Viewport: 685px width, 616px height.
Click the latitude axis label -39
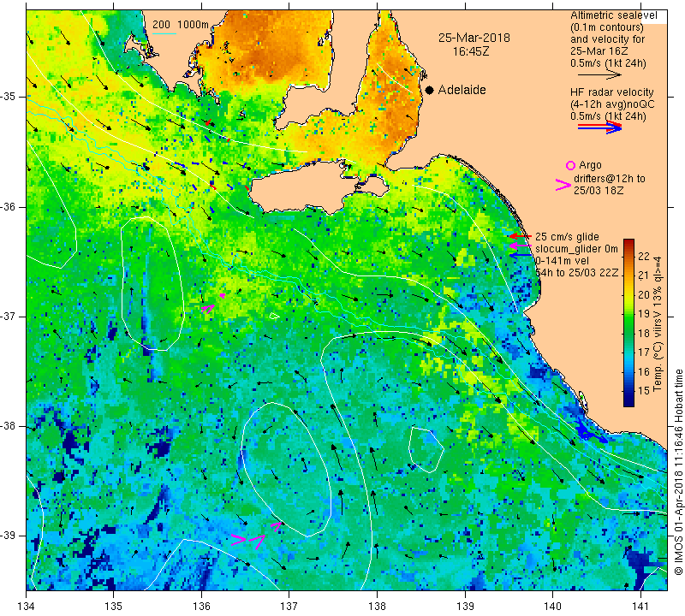click(8, 536)
